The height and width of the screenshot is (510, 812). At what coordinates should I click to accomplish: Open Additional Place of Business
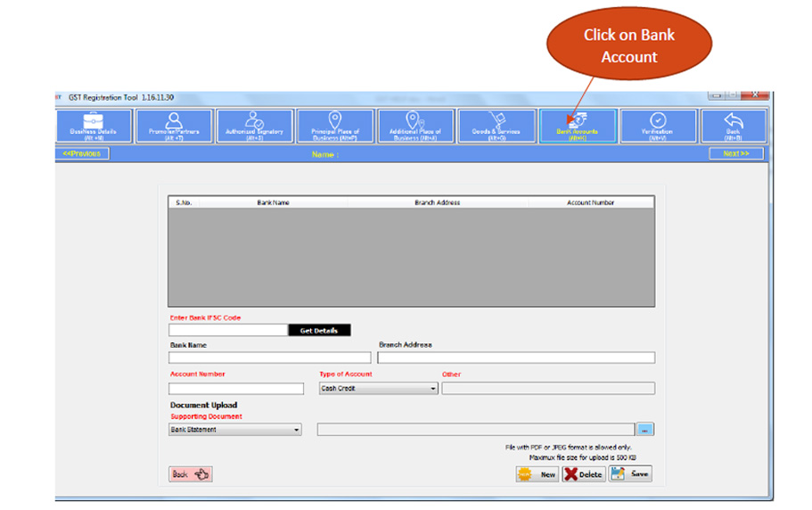[414, 126]
